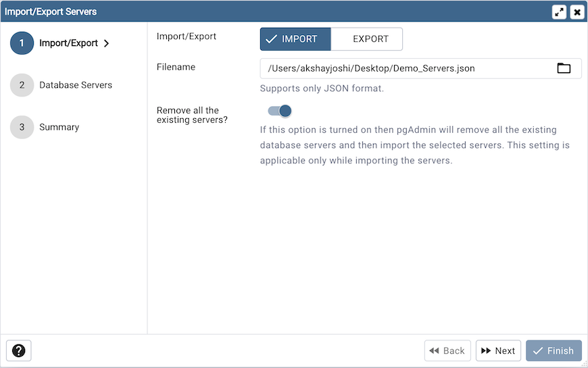588x368 pixels.
Task: Jump to the Summary step
Action: click(x=59, y=127)
